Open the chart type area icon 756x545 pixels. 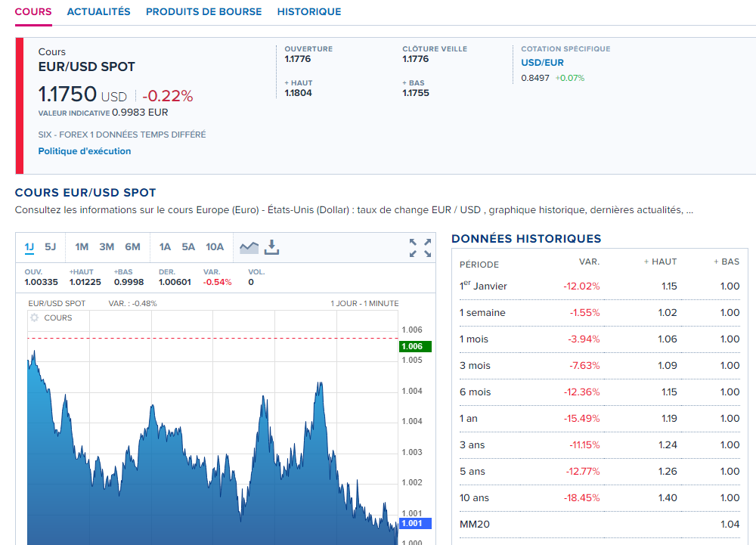click(249, 247)
